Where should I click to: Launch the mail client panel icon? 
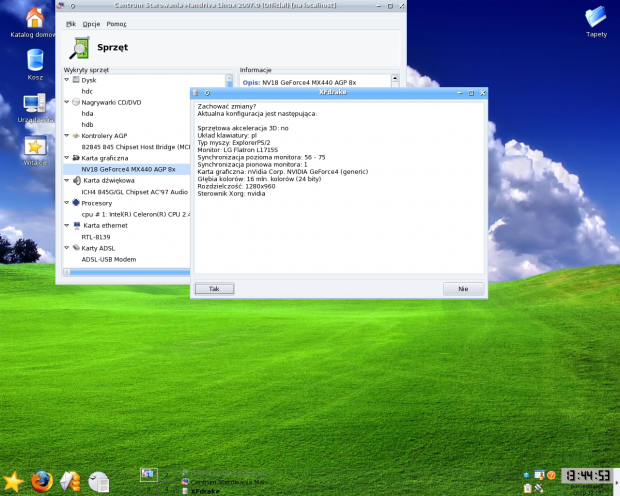[x=70, y=482]
